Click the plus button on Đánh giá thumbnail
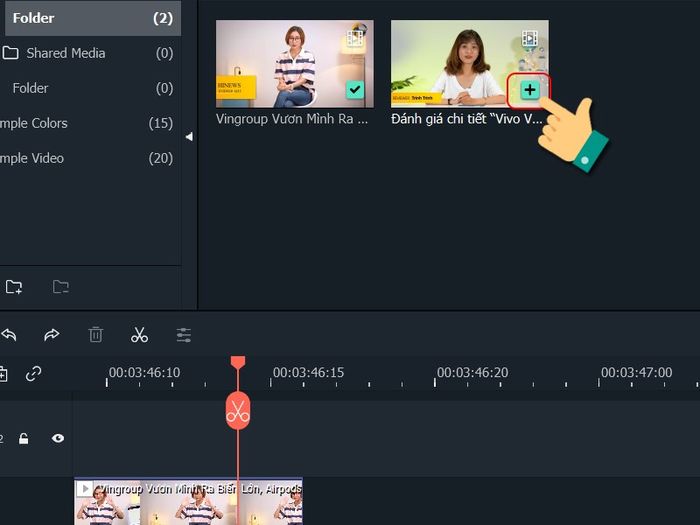700x525 pixels. pos(530,90)
